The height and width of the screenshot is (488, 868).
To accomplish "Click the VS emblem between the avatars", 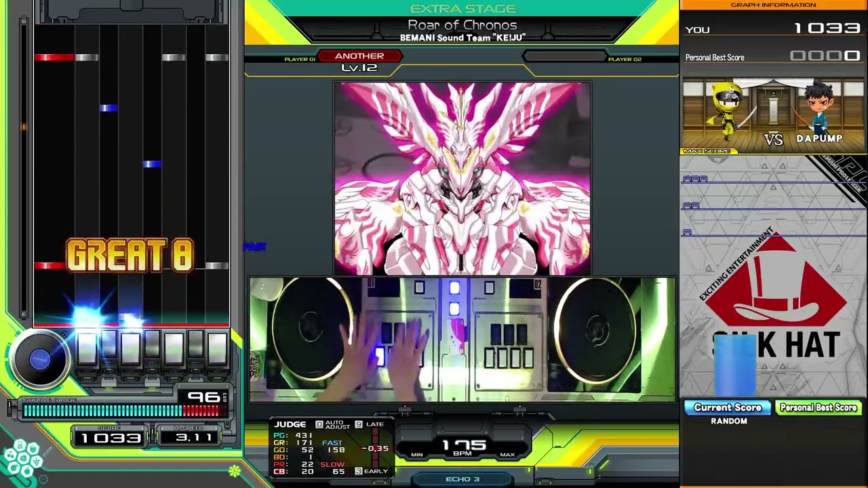I will [x=774, y=140].
